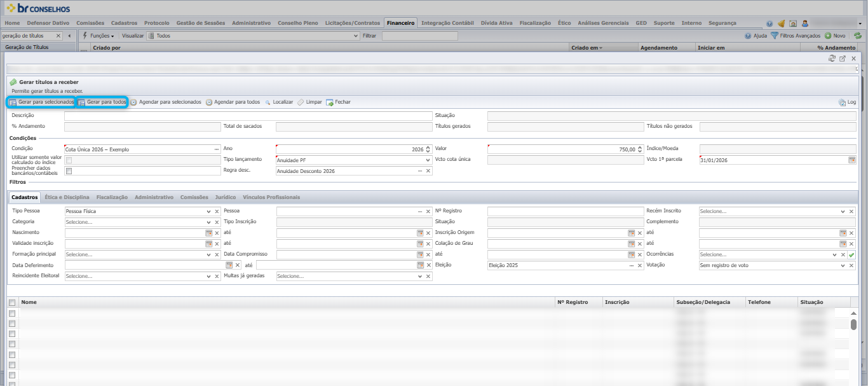Expand the Tipo lançamento dropdown
The height and width of the screenshot is (386, 868).
428,160
